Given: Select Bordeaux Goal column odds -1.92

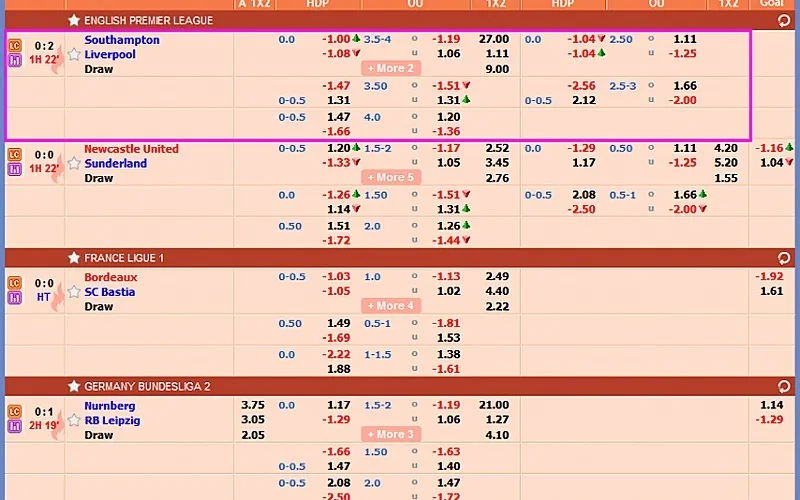Looking at the screenshot, I should (769, 277).
